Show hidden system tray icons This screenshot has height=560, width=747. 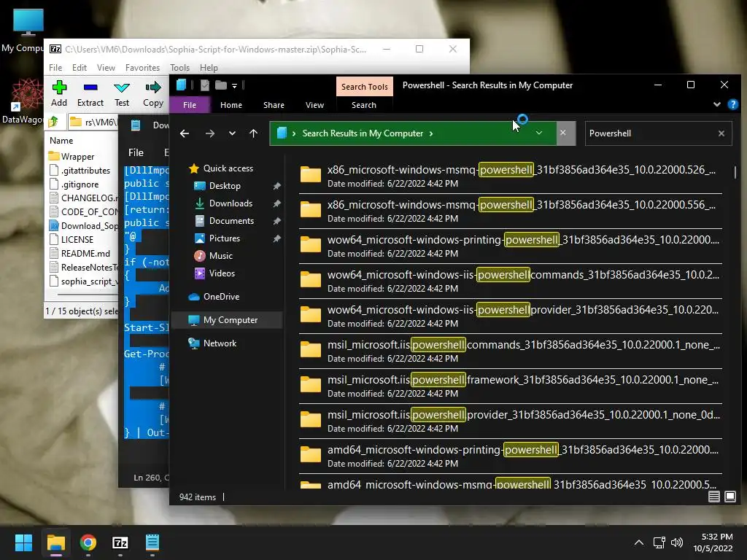coord(639,542)
